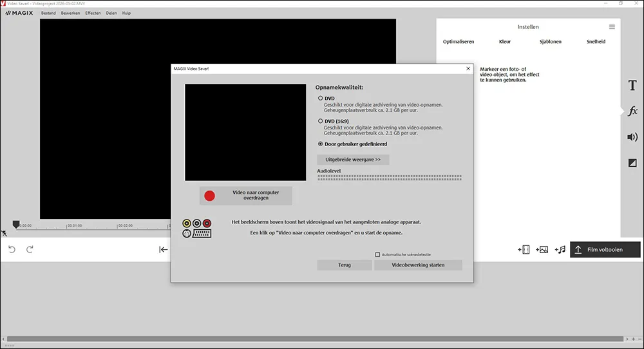
Task: Add photo with the image plus icon
Action: (x=542, y=249)
